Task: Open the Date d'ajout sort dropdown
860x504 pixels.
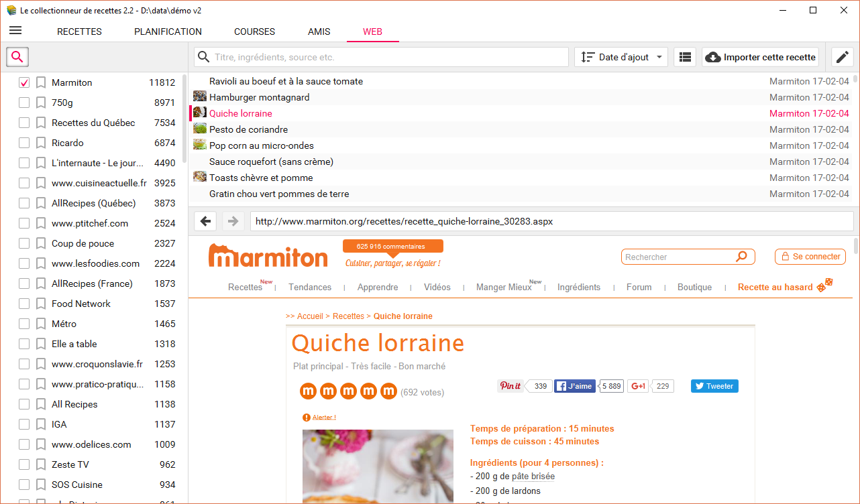Action: 621,57
